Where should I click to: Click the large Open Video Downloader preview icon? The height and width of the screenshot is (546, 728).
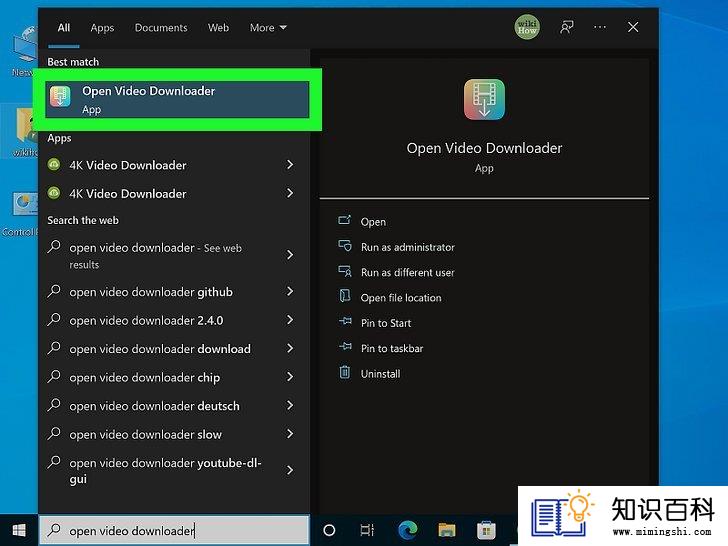[x=484, y=99]
